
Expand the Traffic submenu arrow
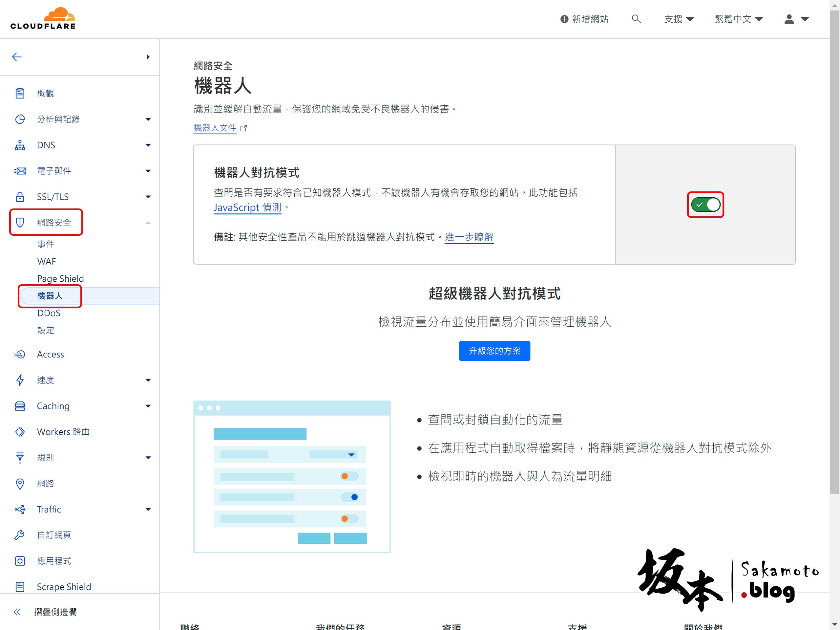(148, 510)
